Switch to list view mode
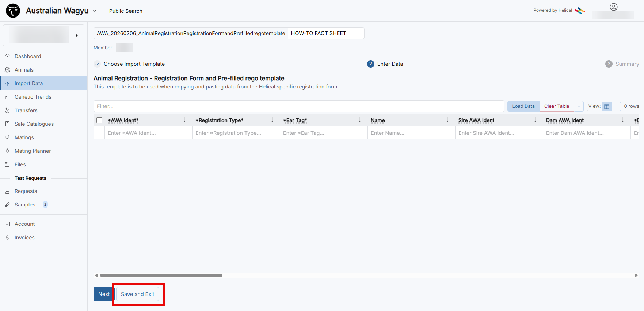Viewport: 644px width, 311px height. click(616, 106)
